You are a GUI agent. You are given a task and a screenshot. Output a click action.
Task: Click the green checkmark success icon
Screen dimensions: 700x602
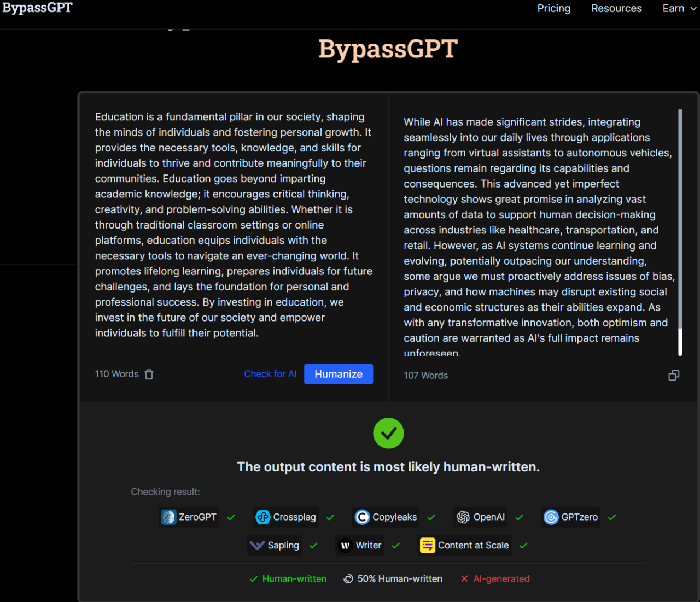(x=388, y=433)
